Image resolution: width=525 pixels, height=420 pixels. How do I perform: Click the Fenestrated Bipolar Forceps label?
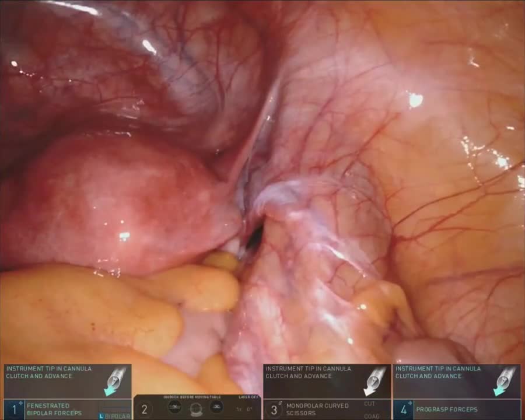click(x=54, y=409)
